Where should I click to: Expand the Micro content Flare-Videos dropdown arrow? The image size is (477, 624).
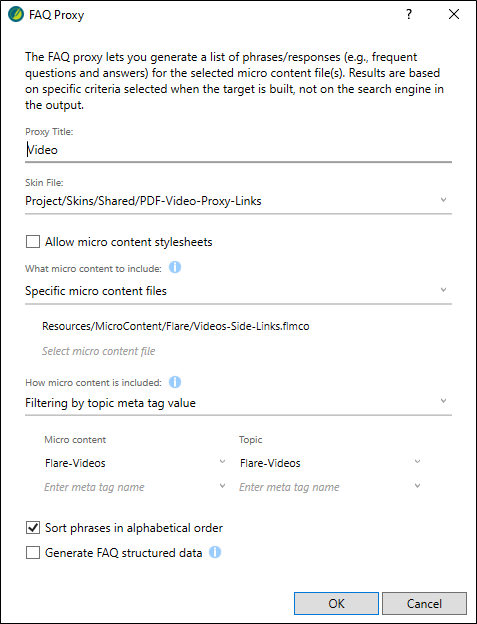pos(222,462)
